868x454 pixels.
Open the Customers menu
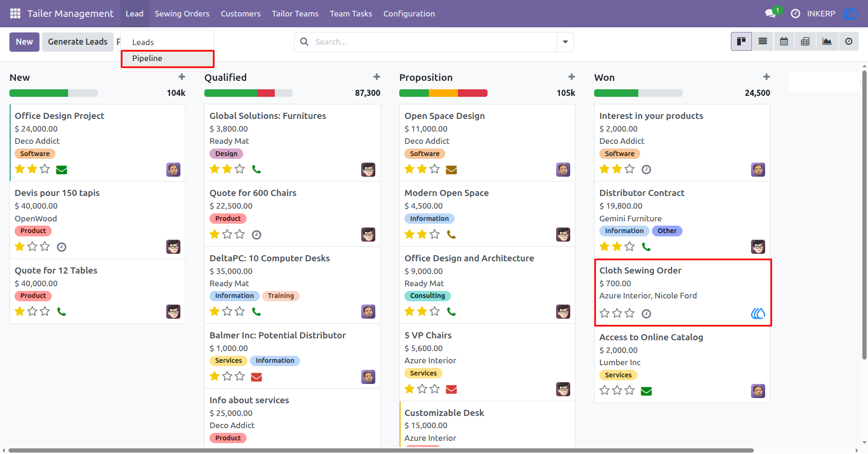coord(240,14)
